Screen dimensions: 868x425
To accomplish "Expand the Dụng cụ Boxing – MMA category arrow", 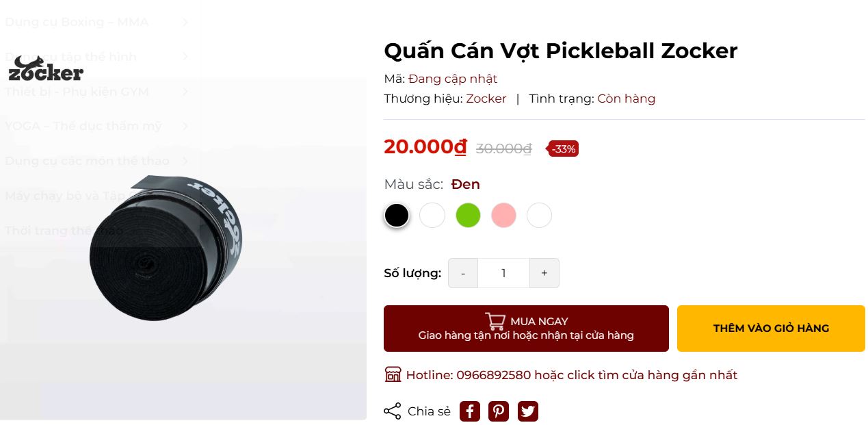I will coord(185,22).
